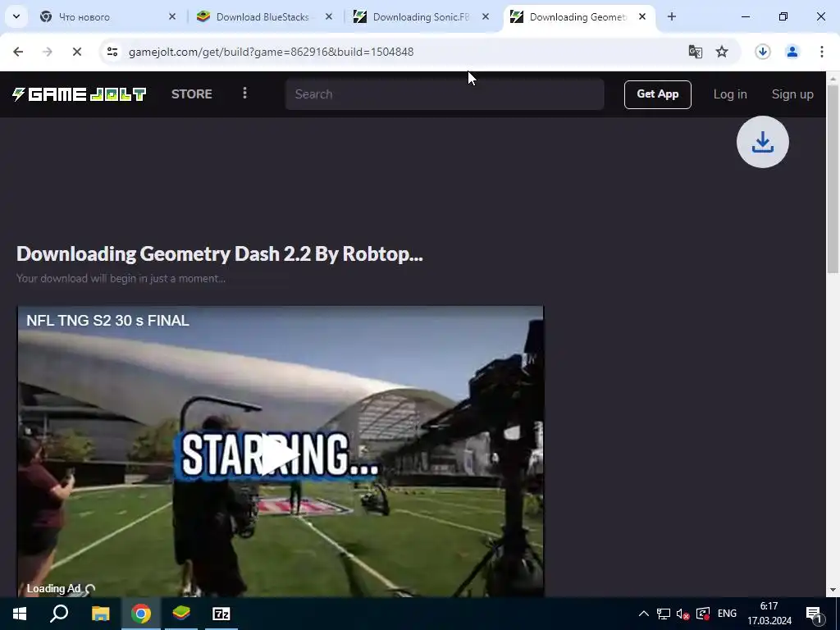Open a new browser tab
The image size is (840, 630).
(672, 17)
